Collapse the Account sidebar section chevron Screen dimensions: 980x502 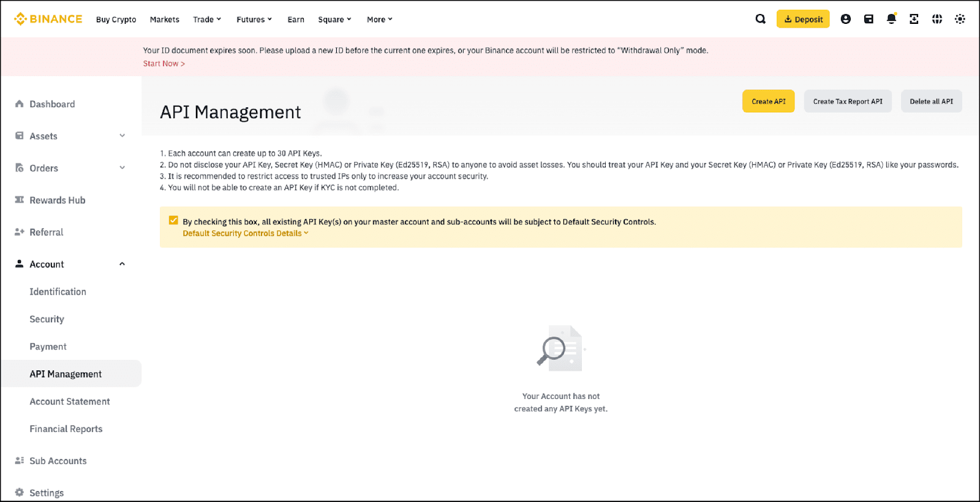pos(123,264)
